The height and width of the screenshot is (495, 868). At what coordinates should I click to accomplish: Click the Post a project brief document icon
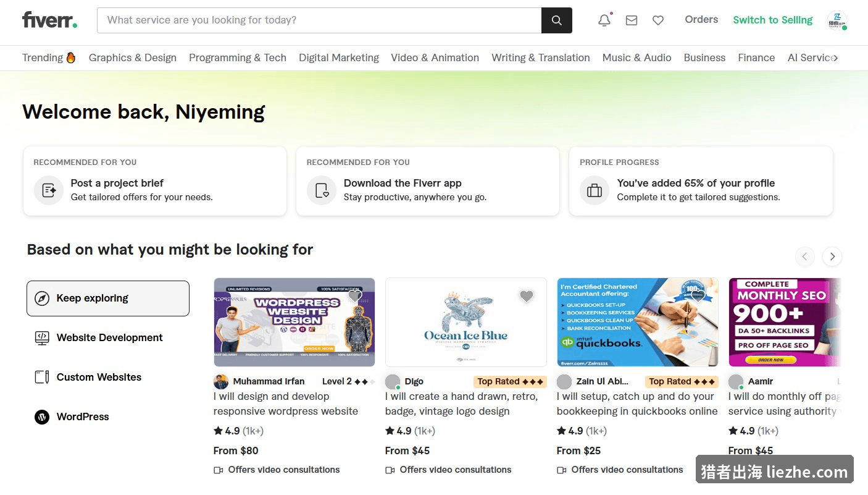(49, 190)
